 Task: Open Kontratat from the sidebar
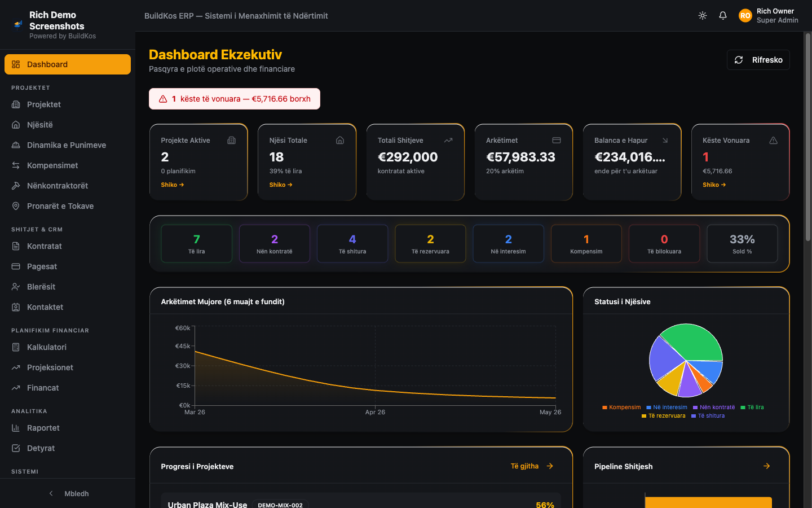68,246
